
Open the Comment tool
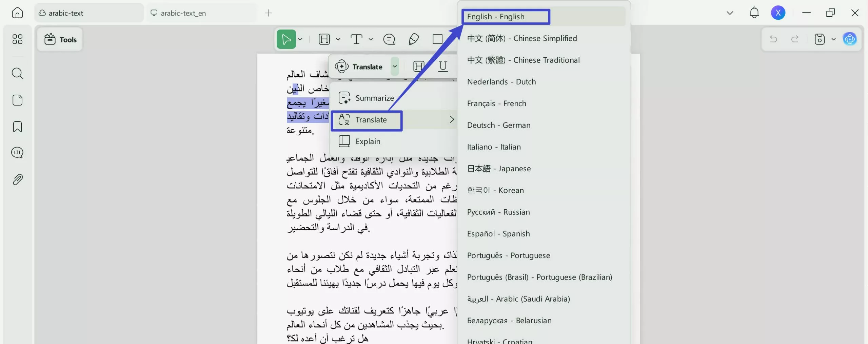389,39
